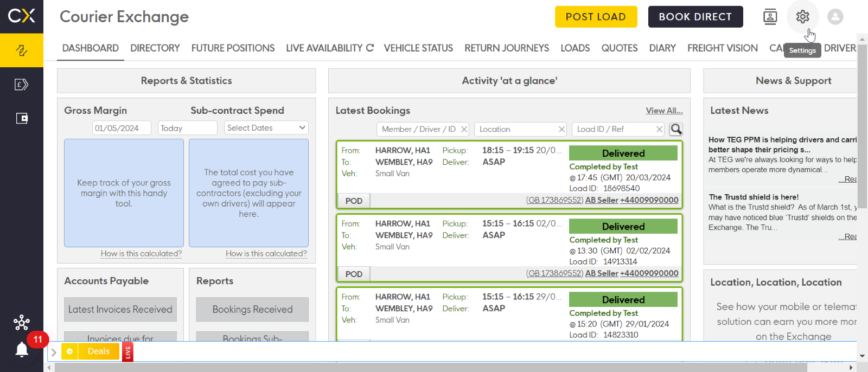Image resolution: width=868 pixels, height=372 pixels.
Task: Open the user profile avatar icon
Action: tap(835, 17)
